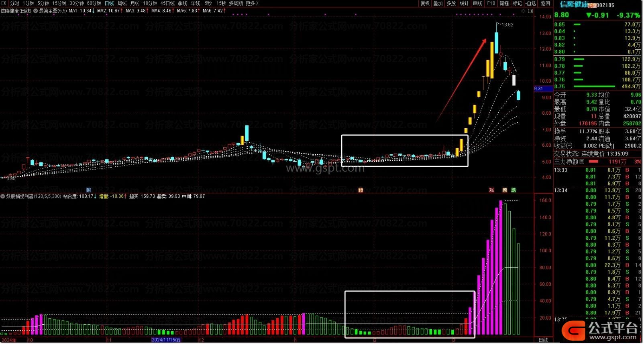
Task: Click the 22.3万 trade tick row
Action: coord(597,265)
